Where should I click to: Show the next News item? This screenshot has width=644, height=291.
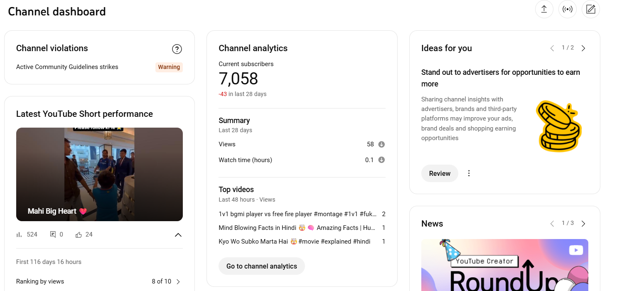pyautogui.click(x=583, y=224)
